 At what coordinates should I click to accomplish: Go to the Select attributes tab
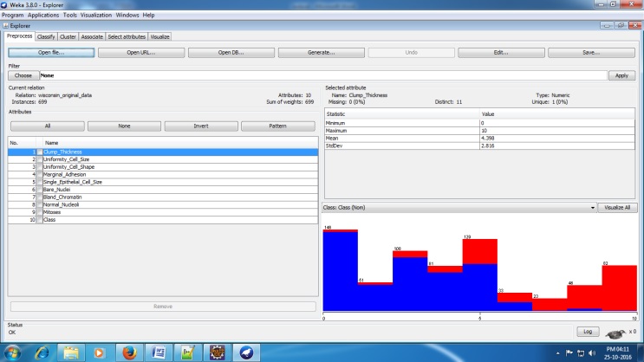pos(127,36)
